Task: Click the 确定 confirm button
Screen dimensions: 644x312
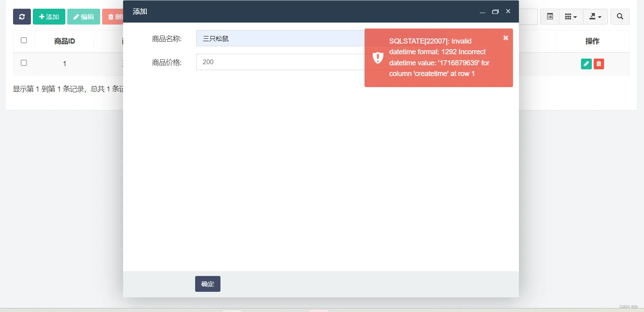Action: pos(208,284)
